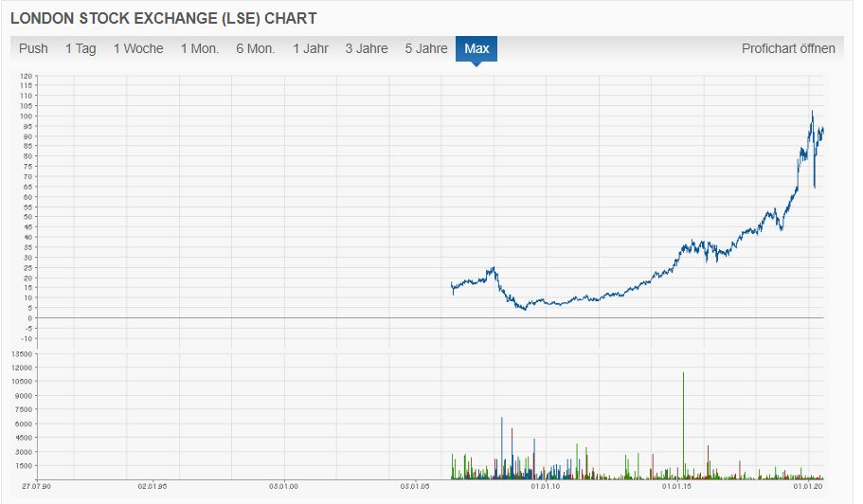Viewport: 863px width, 504px height.
Task: Click the tall green volume spike near 01.01.15
Action: click(684, 424)
